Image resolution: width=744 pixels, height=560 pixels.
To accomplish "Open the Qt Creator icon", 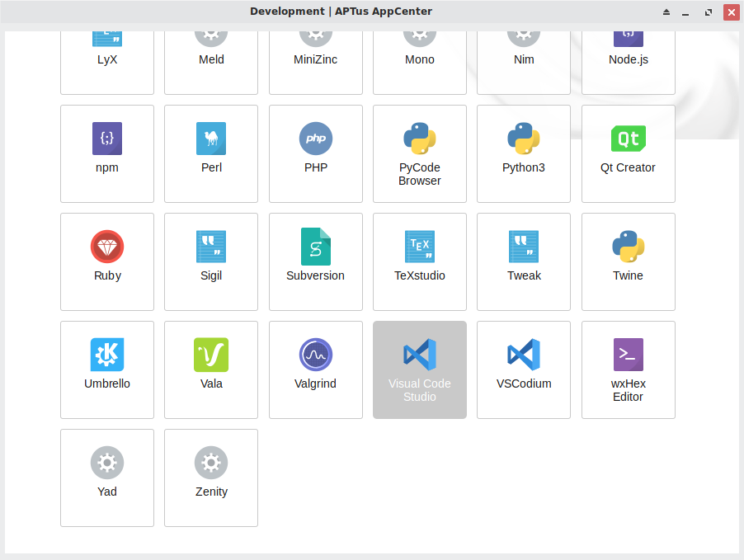I will [629, 139].
